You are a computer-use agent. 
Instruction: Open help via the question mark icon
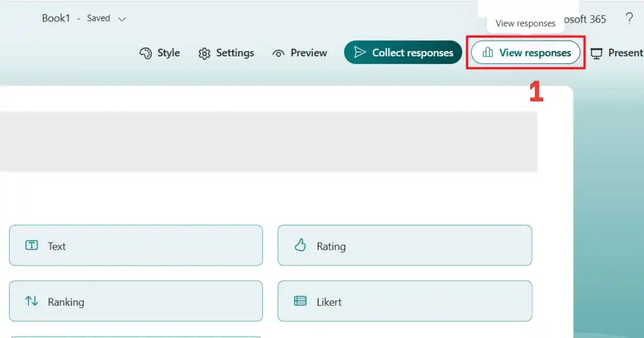629,19
